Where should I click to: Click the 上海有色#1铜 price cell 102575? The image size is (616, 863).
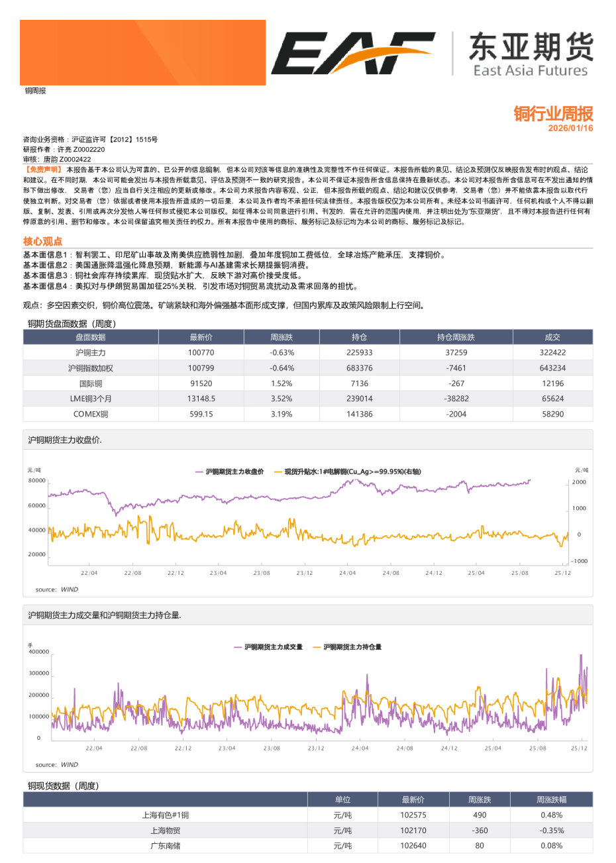pyautogui.click(x=409, y=815)
